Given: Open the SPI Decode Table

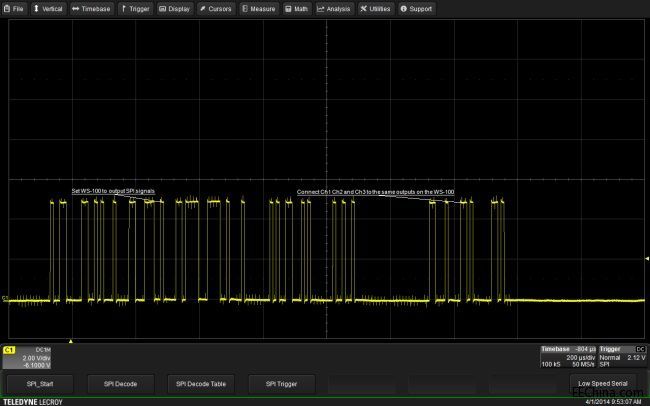Looking at the screenshot, I should [201, 384].
